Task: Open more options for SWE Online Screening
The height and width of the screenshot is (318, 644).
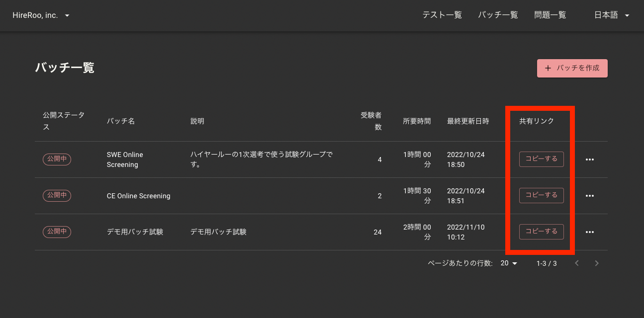Action: pos(590,159)
